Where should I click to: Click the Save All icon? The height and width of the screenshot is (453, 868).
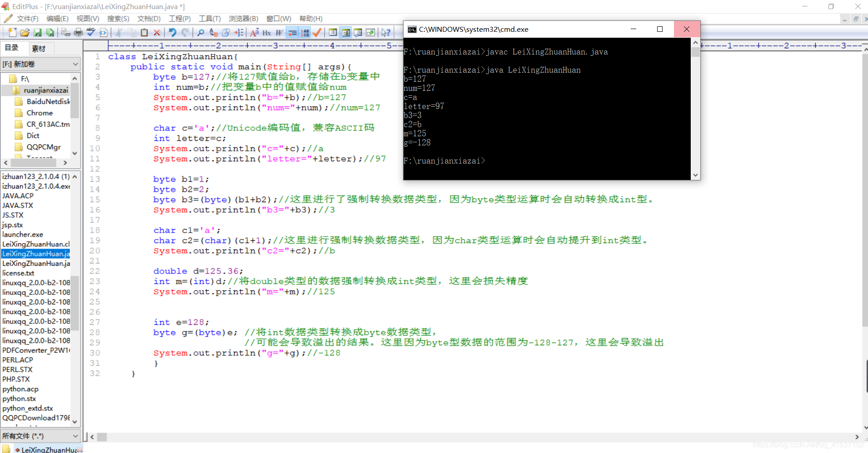[50, 32]
